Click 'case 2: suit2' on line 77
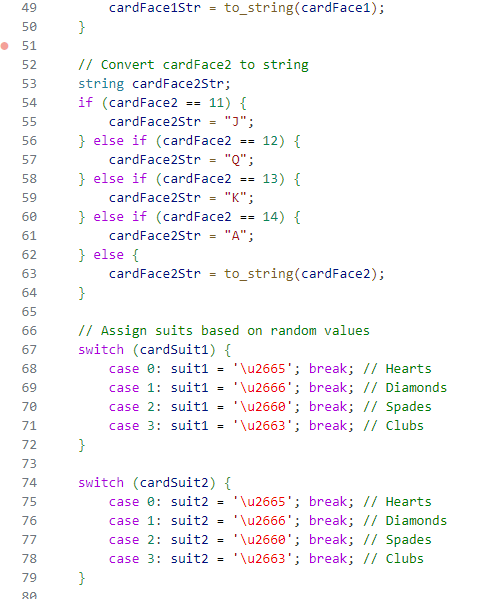The width and height of the screenshot is (478, 599). (159, 540)
